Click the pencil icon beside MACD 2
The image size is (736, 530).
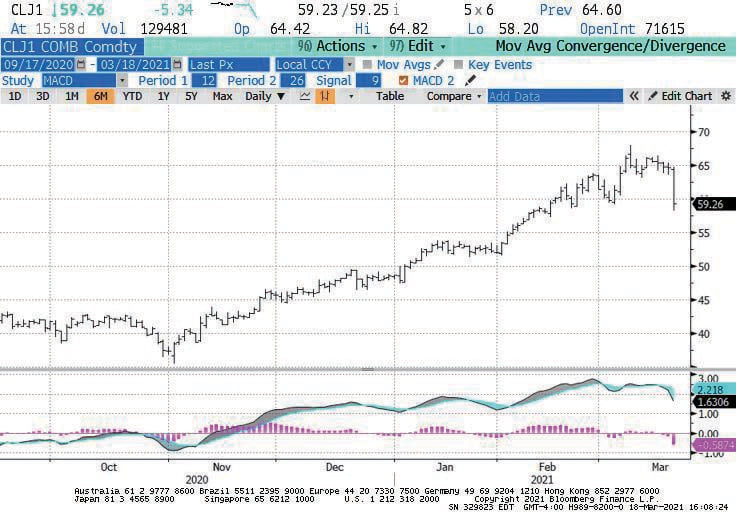(470, 80)
